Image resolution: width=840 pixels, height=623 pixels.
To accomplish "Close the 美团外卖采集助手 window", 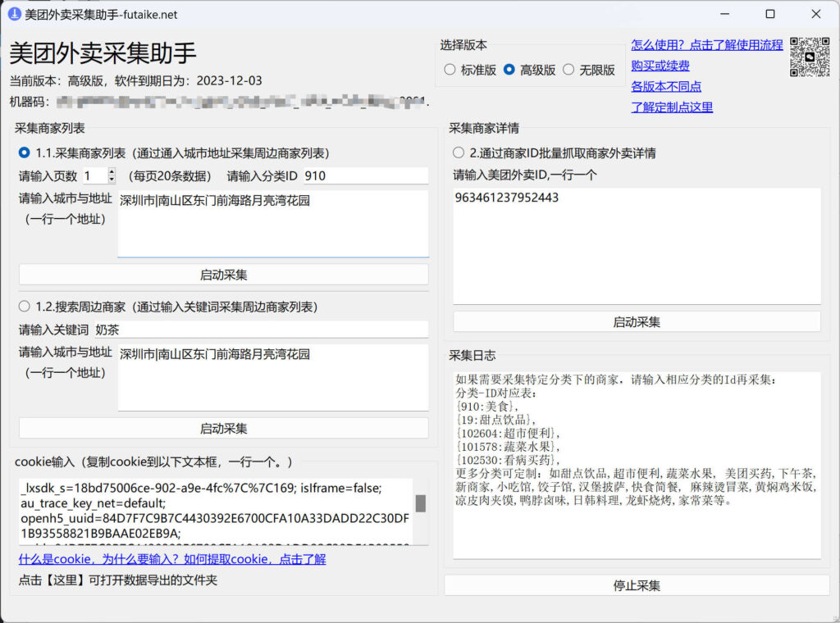I will (816, 14).
